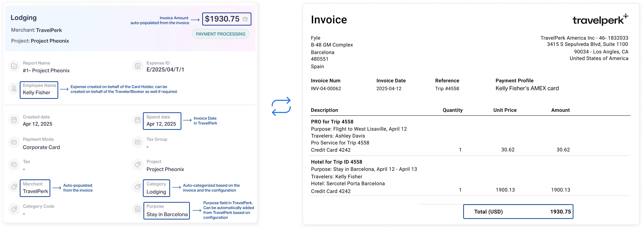Click the Project Pheonix value under Project
The image size is (644, 233).
165,169
